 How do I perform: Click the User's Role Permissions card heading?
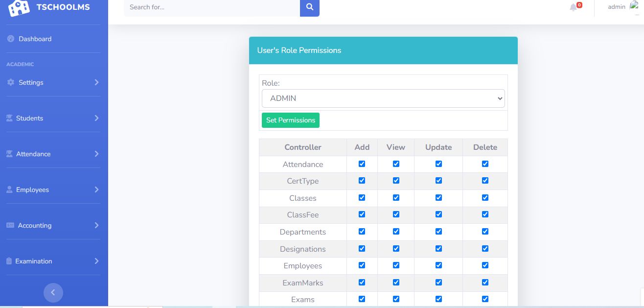coord(299,50)
